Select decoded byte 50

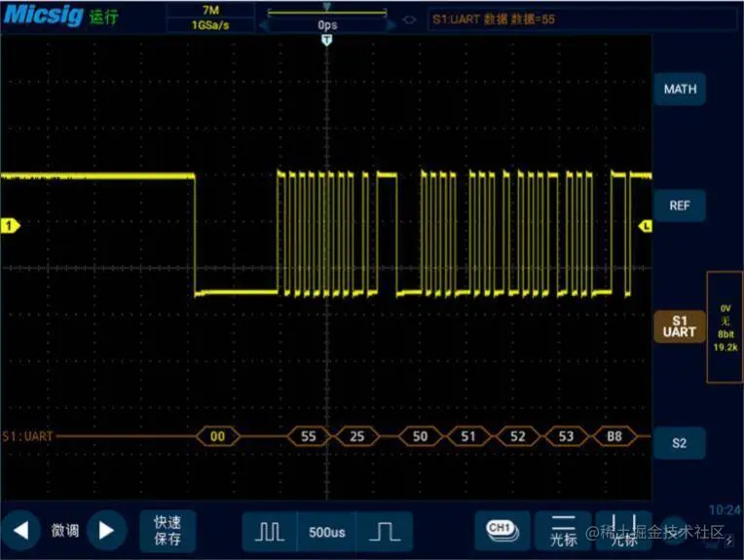420,436
